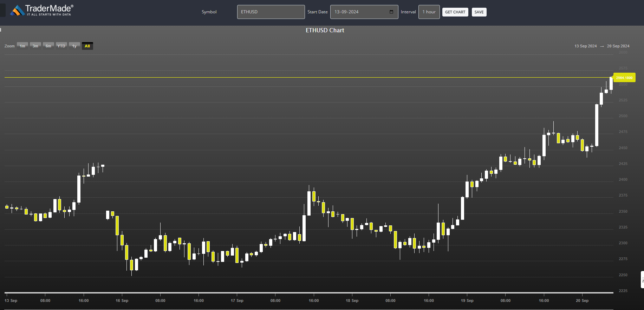Click the 19 Sep time axis label
Viewport: 644px width, 310px height.
(x=467, y=301)
